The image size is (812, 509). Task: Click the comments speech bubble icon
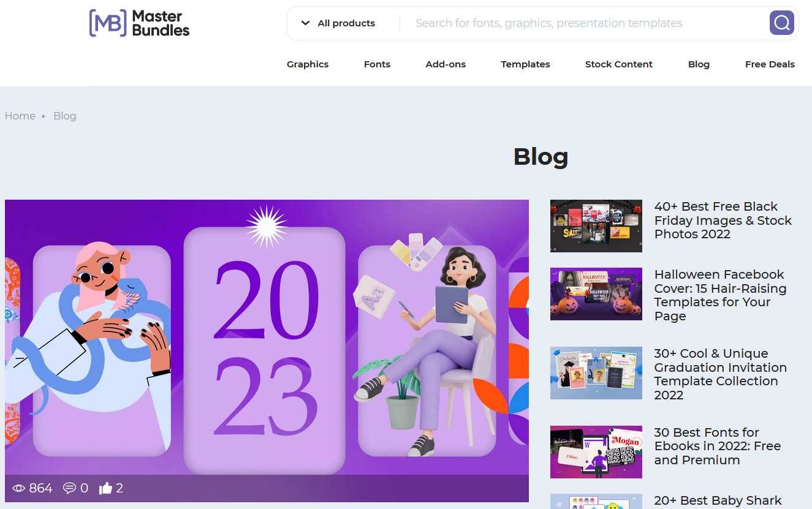click(69, 488)
